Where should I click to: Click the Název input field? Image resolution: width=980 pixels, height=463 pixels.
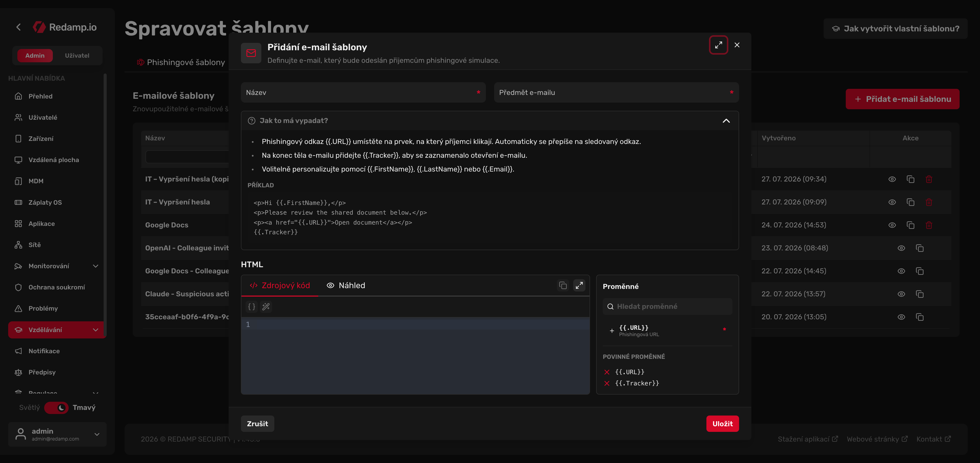pyautogui.click(x=363, y=92)
